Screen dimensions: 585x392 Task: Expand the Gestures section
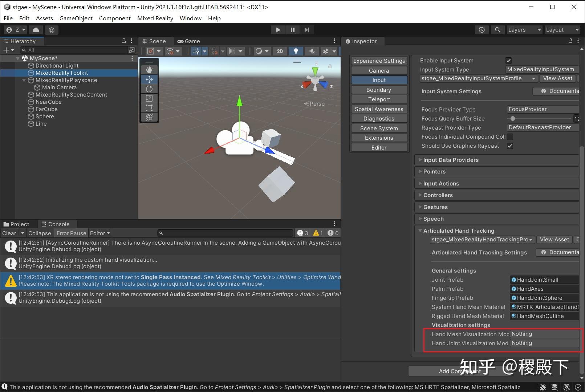496,207
